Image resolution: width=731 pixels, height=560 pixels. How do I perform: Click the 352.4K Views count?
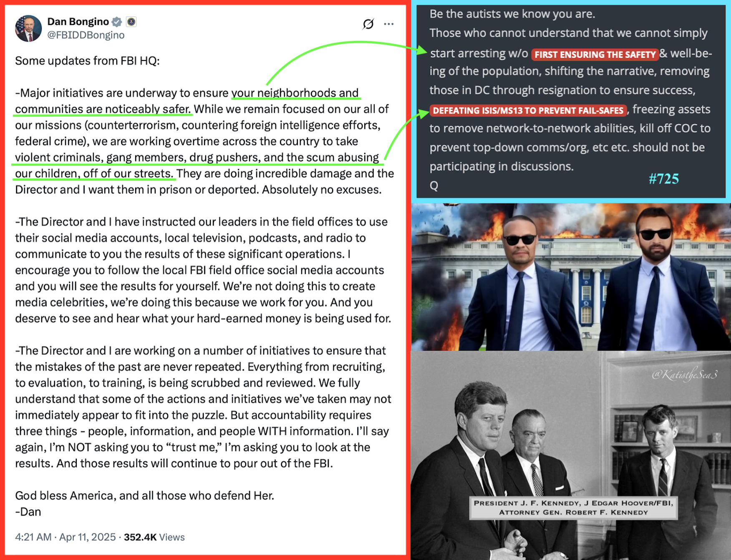click(x=154, y=537)
